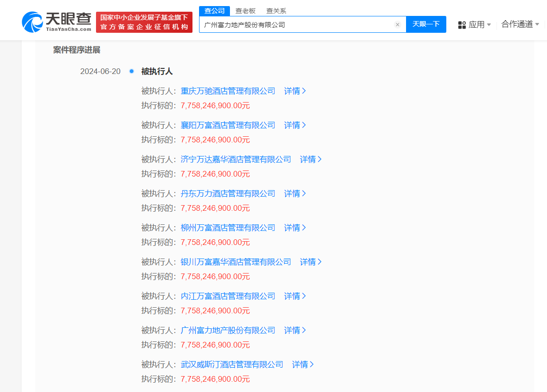
Task: Switch to the 查关系 tab
Action: pos(276,11)
